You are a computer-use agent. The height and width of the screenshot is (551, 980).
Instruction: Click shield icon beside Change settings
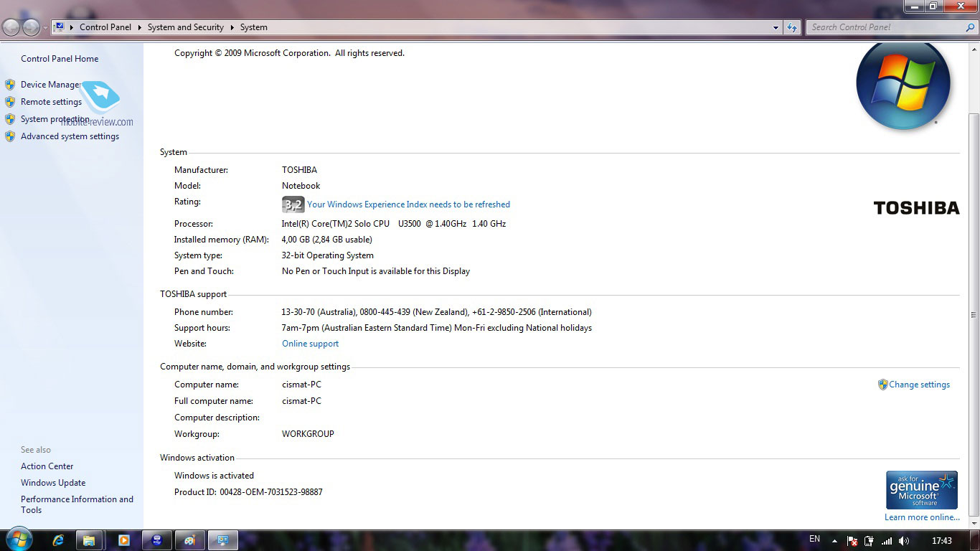(x=882, y=385)
